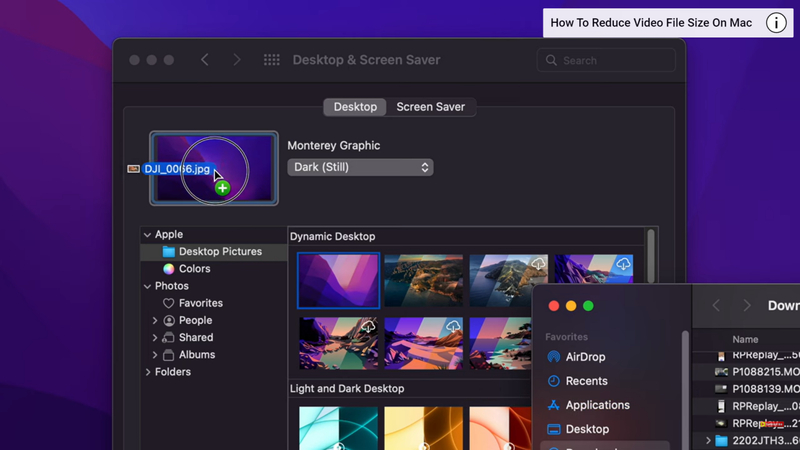800x450 pixels.
Task: Open the show-all preferences grid icon
Action: pos(271,60)
